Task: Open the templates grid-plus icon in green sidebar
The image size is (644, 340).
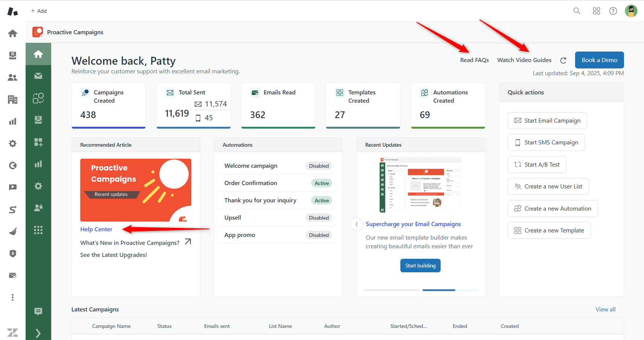Action: tap(38, 142)
